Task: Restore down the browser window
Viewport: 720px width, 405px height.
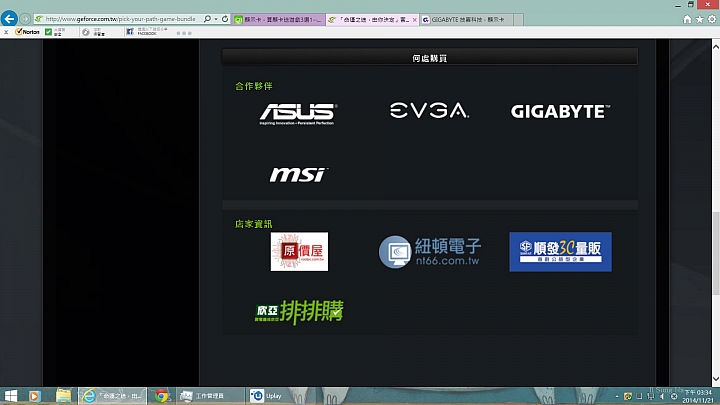Action: pos(691,5)
